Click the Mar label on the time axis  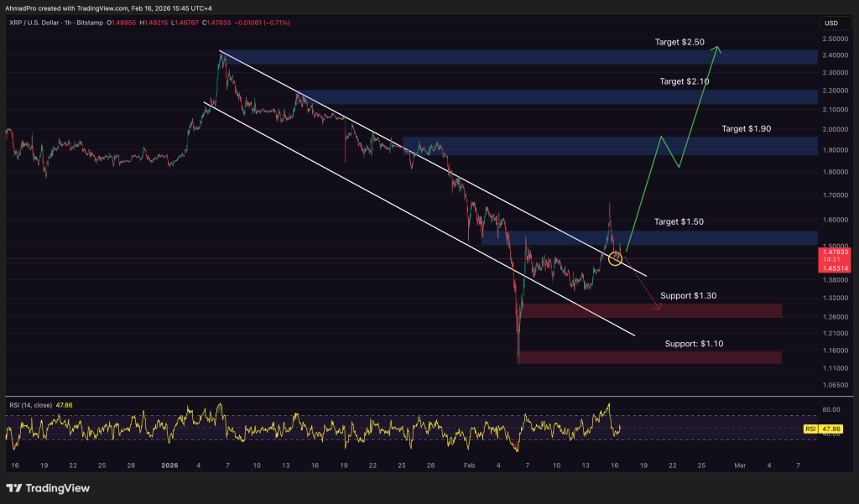[740, 465]
